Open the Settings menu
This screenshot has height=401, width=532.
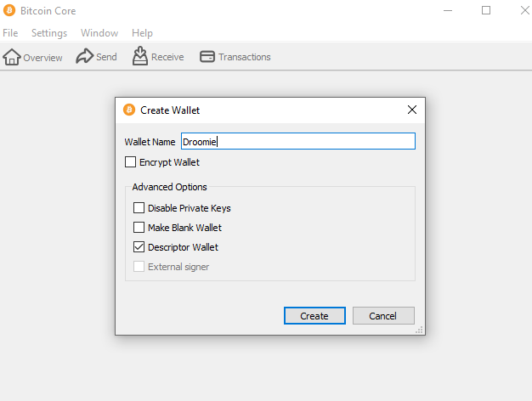(49, 33)
